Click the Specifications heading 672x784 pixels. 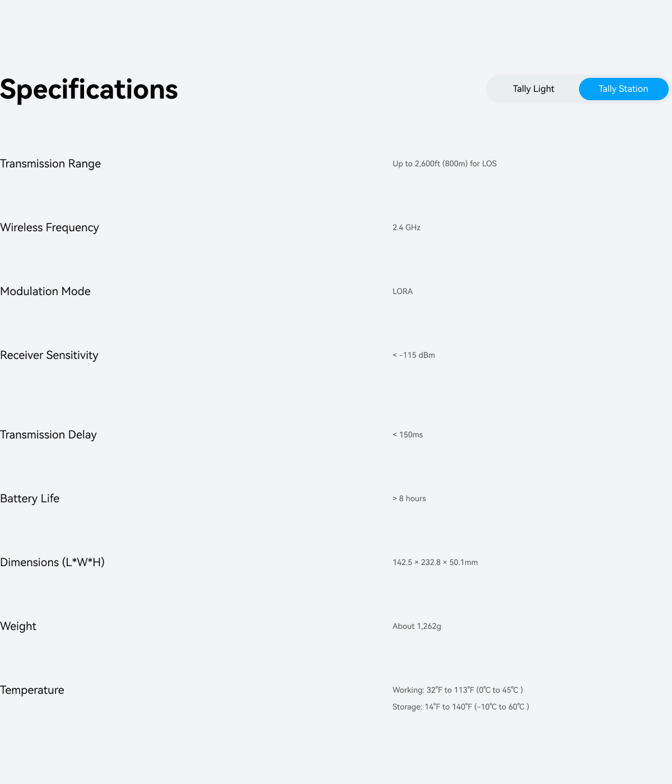(89, 90)
